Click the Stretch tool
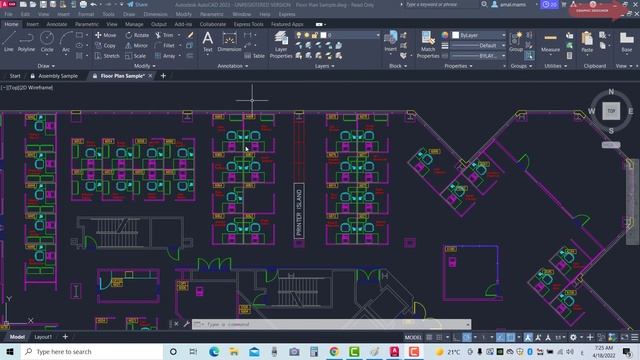The image size is (640, 360). 107,56
